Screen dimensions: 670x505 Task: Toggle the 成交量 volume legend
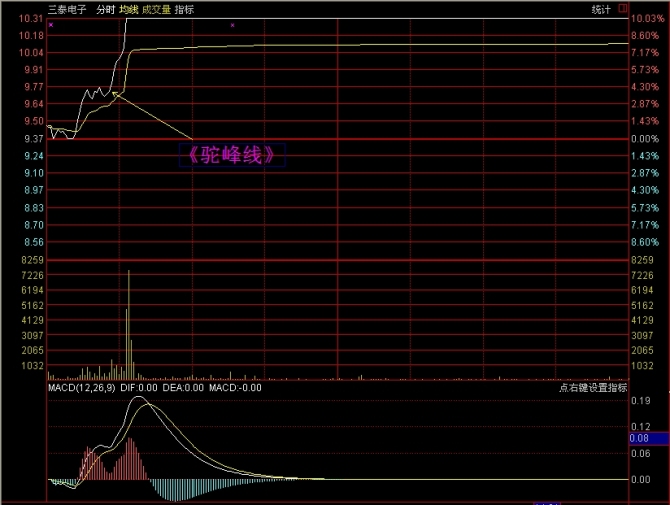pos(155,9)
